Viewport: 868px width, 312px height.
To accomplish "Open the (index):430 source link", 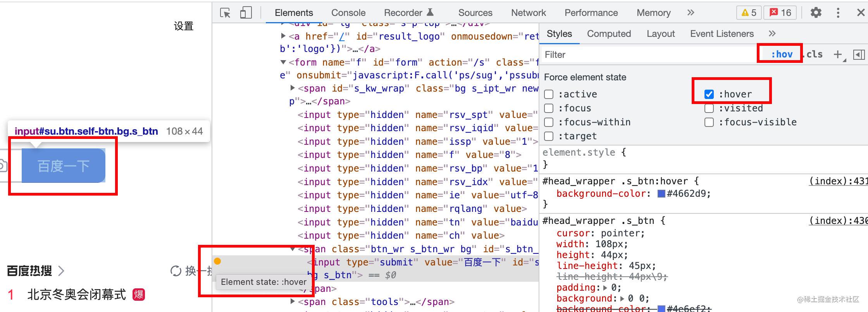I will (839, 221).
